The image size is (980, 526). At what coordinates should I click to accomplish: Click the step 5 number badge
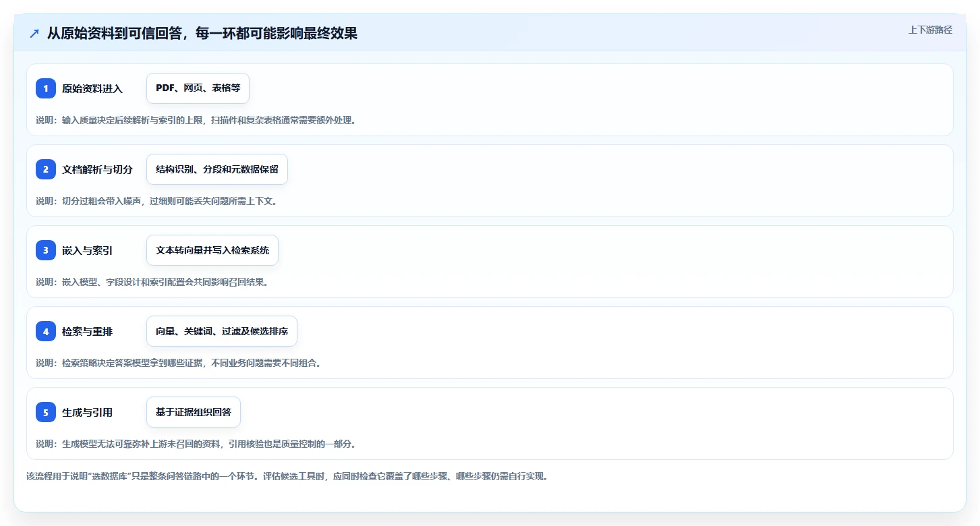pos(46,412)
